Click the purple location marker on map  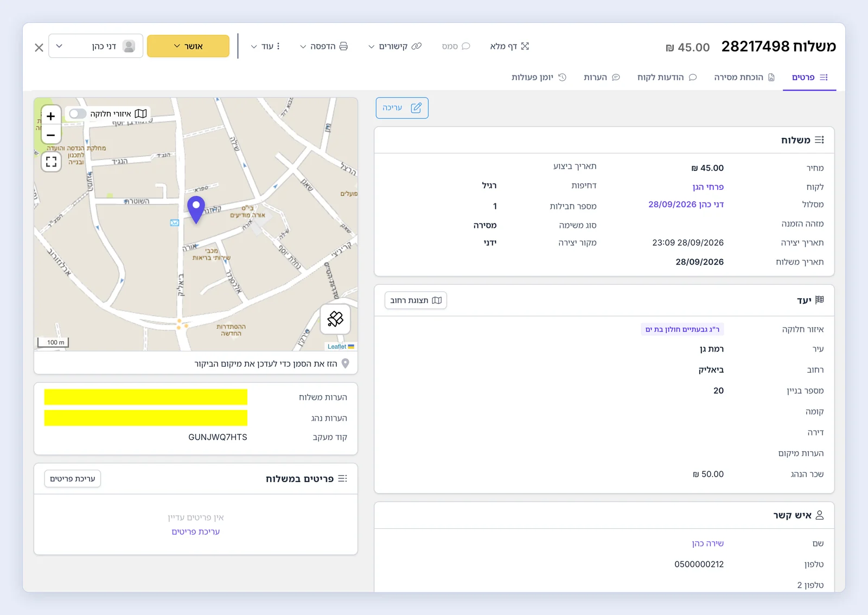click(x=196, y=210)
